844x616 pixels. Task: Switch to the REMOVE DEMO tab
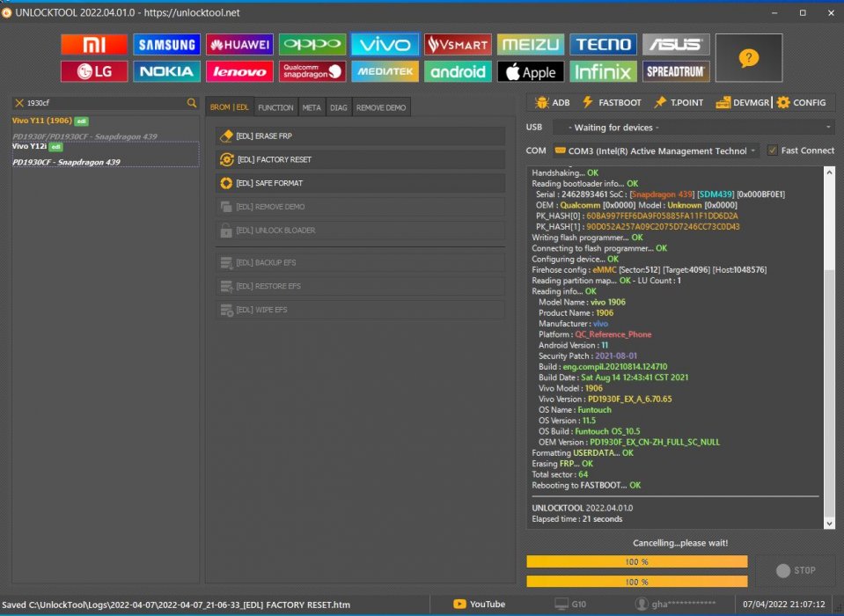coord(381,107)
